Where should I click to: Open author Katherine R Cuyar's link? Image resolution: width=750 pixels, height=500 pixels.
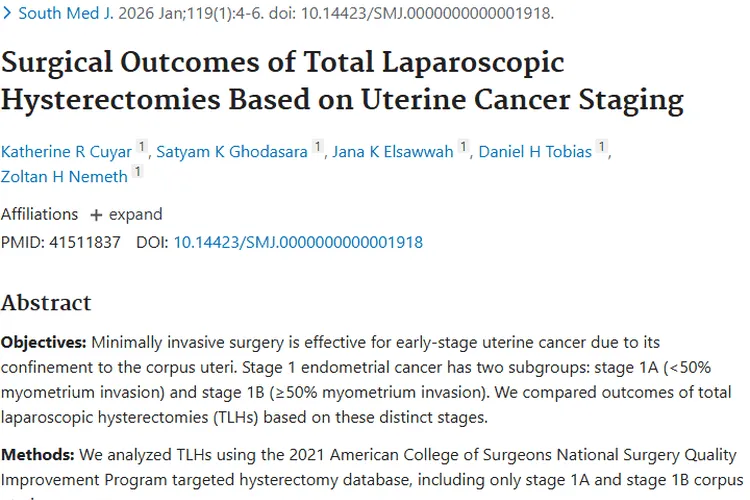pyautogui.click(x=65, y=152)
